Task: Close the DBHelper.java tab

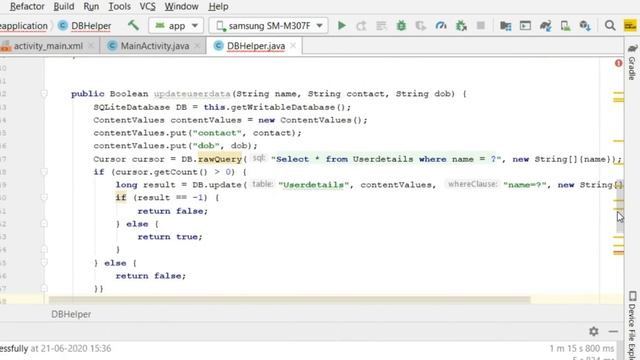Action: [x=293, y=46]
